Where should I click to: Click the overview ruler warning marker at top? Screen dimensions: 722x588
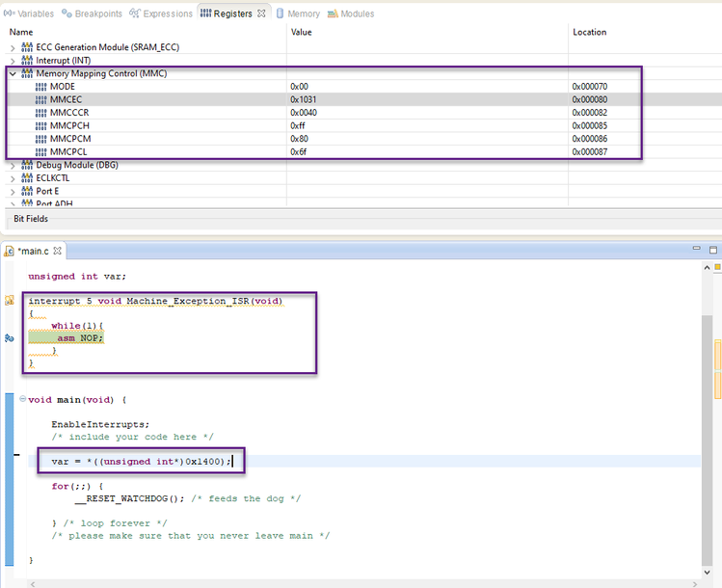pos(717,267)
